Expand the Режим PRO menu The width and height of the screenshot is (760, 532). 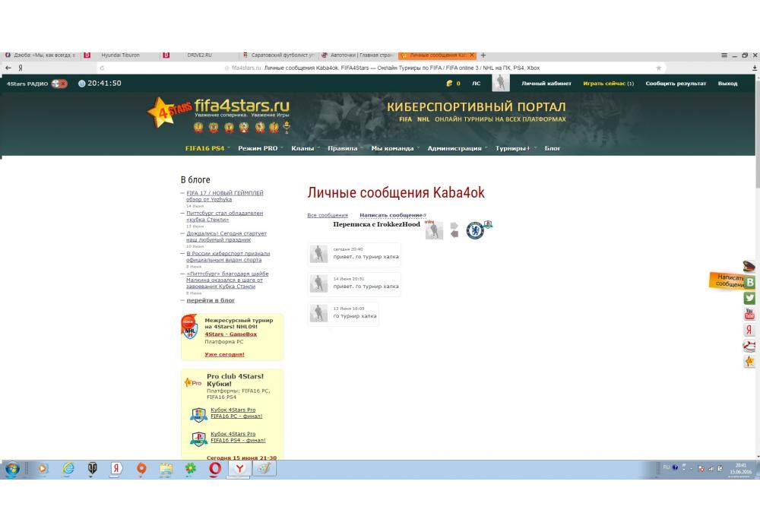click(x=259, y=148)
